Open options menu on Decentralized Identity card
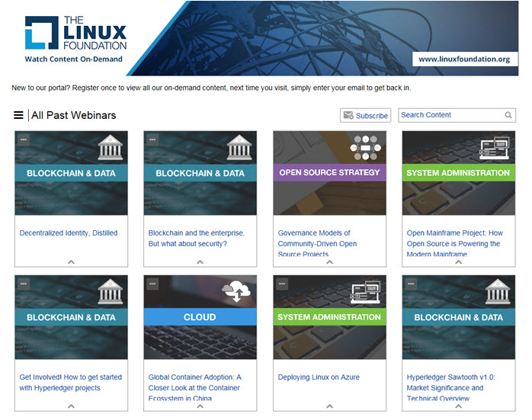The width and height of the screenshot is (532, 420). coord(24,139)
